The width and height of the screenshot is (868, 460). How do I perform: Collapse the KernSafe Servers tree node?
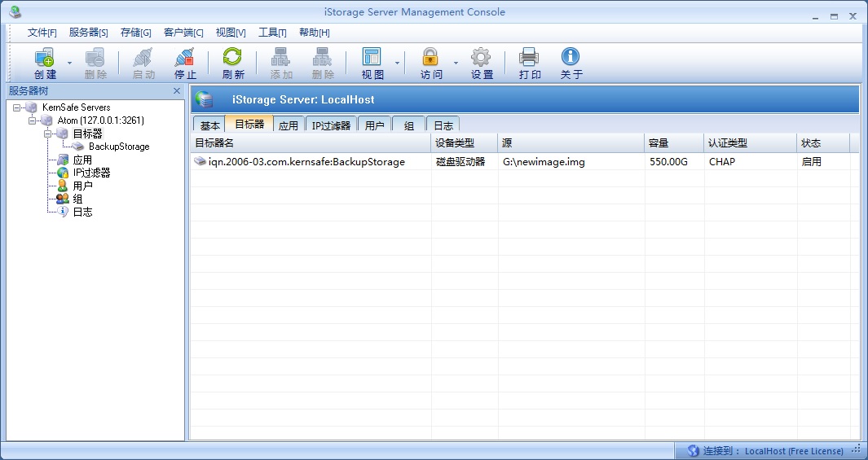(x=16, y=107)
